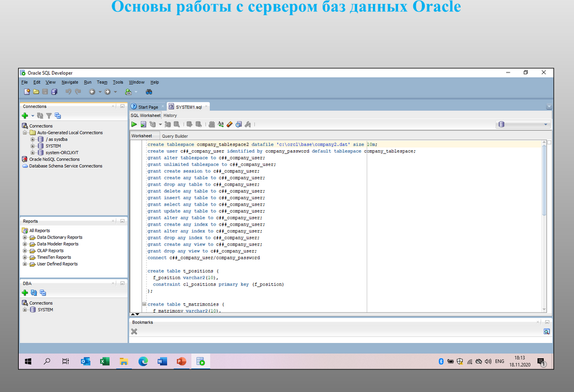Click the green Run Statement play icon

(x=134, y=124)
